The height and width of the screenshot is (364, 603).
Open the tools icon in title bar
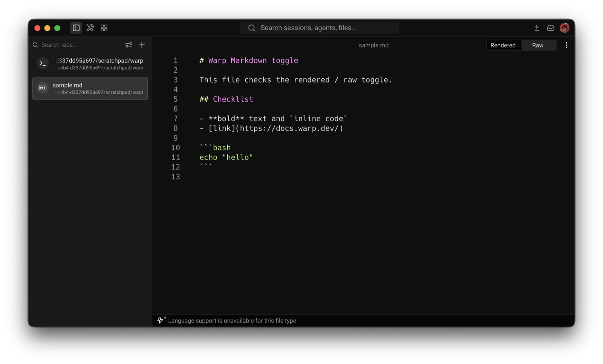90,28
